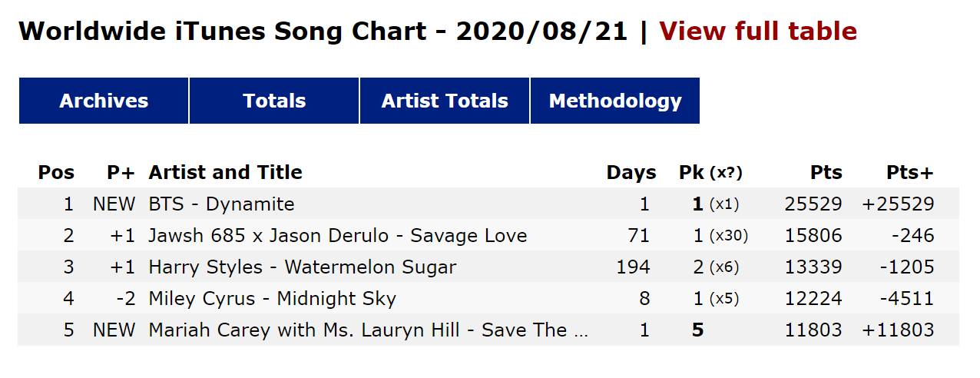
Task: Open the View full table link
Action: click(757, 31)
